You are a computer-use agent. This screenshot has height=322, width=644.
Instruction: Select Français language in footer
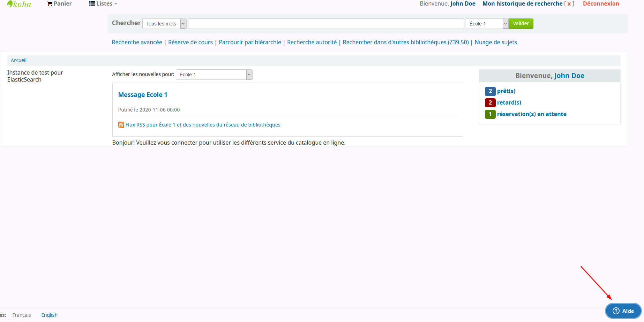pos(22,315)
